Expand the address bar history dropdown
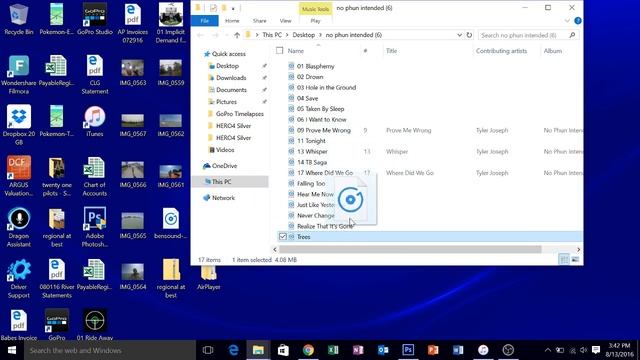Screen dimensions: 640x360 coord(459,35)
